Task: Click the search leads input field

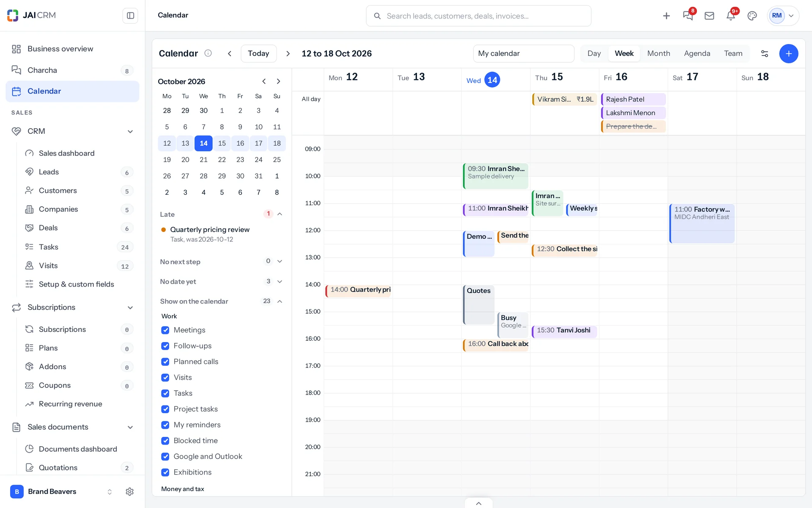Action: point(478,16)
